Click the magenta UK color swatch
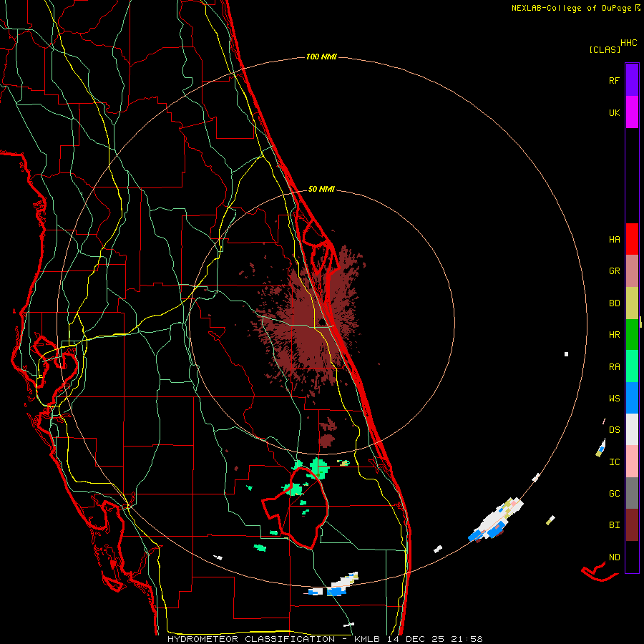644x644 pixels. (x=632, y=112)
